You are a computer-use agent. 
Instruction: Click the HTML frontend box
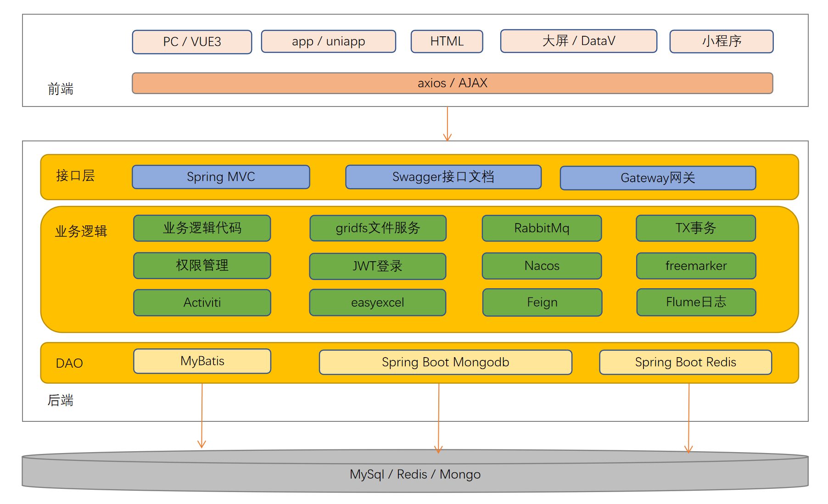(x=447, y=42)
